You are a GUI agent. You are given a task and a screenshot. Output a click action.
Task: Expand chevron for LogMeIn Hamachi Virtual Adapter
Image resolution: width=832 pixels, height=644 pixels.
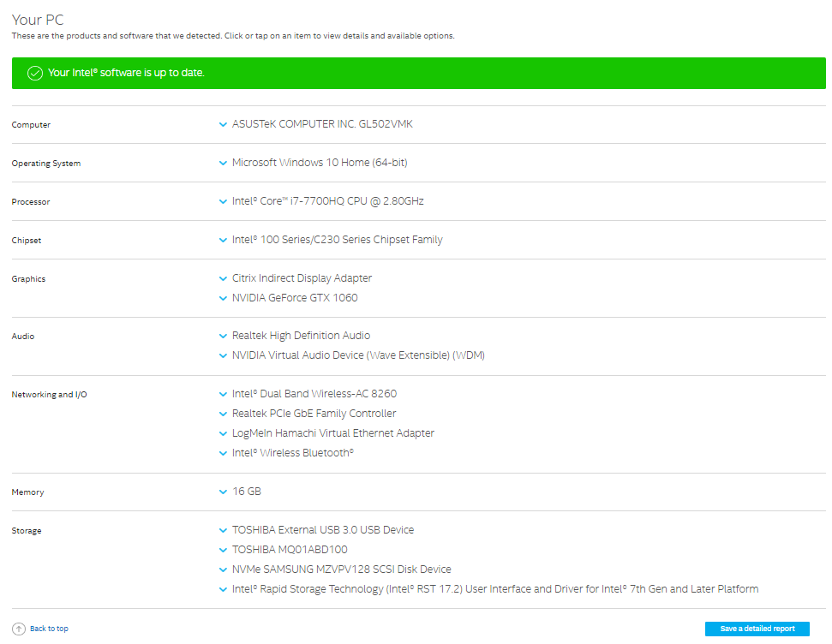point(223,433)
